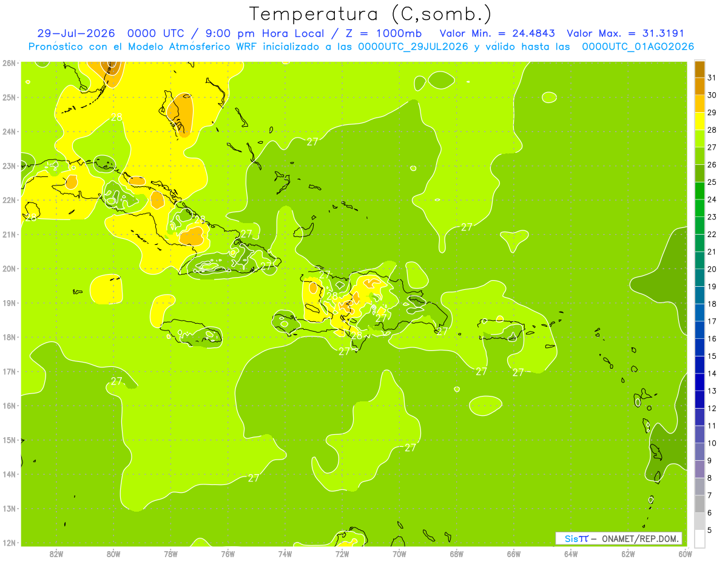
Task: Click the "80W" longitude axis label
Action: 113,554
